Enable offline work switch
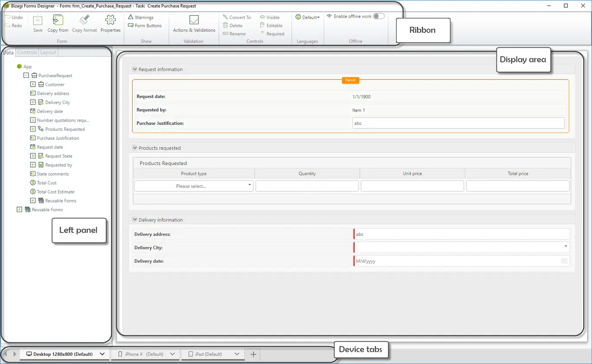This screenshot has width=592, height=364. [x=379, y=16]
